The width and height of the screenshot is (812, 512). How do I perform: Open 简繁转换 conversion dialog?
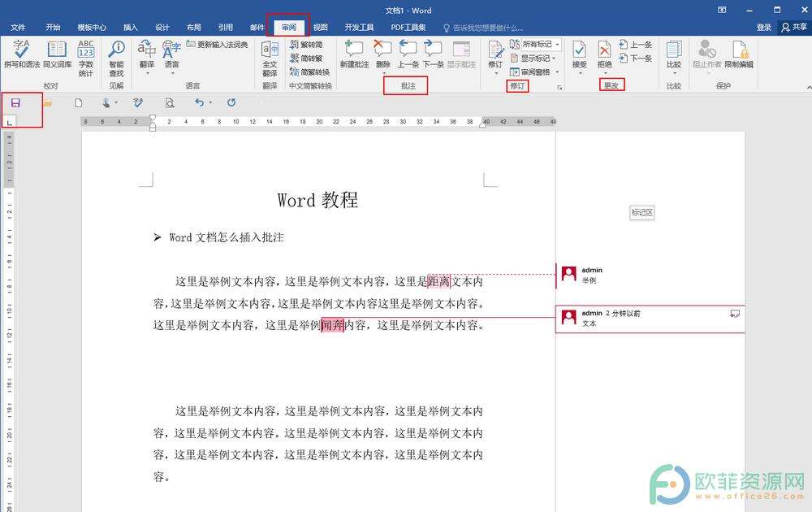click(x=309, y=72)
